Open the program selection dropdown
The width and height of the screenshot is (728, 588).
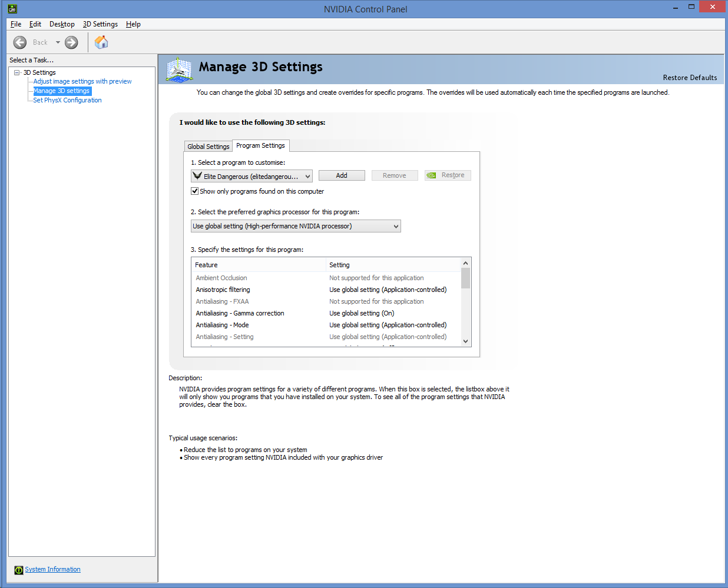point(307,177)
